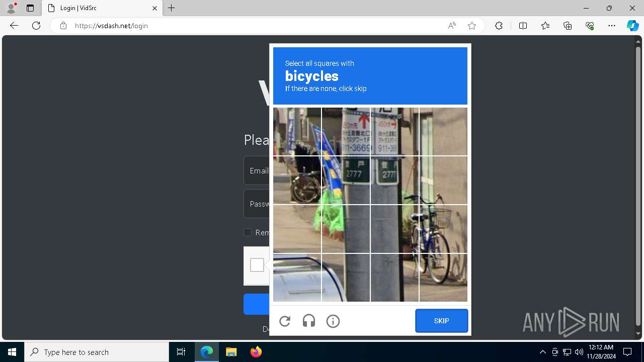Open Favorites list icon
The image size is (644, 362).
pyautogui.click(x=545, y=26)
